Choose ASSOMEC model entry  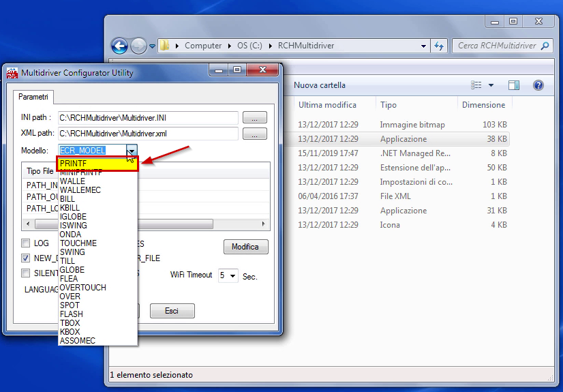pos(97,341)
